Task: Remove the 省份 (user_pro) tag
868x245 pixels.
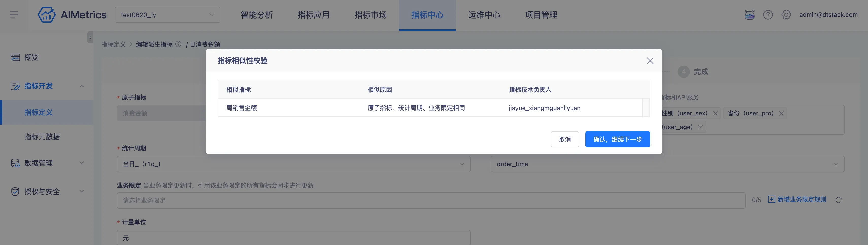Action: (781, 113)
